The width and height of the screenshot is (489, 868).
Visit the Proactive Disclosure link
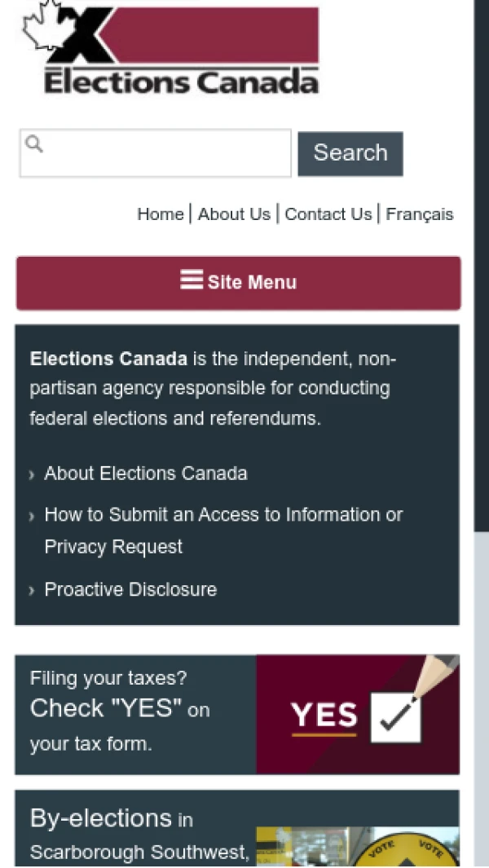click(130, 589)
